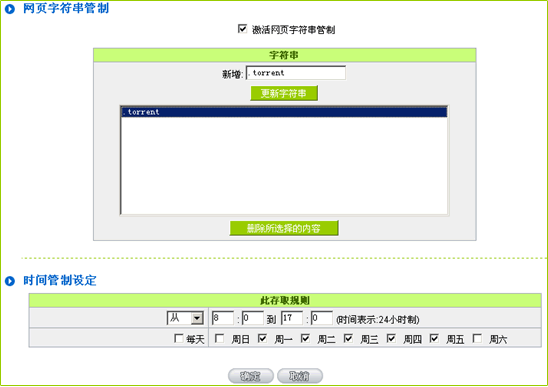Check the 周日 checkbox
Viewport: 548px width, 387px height.
219,338
